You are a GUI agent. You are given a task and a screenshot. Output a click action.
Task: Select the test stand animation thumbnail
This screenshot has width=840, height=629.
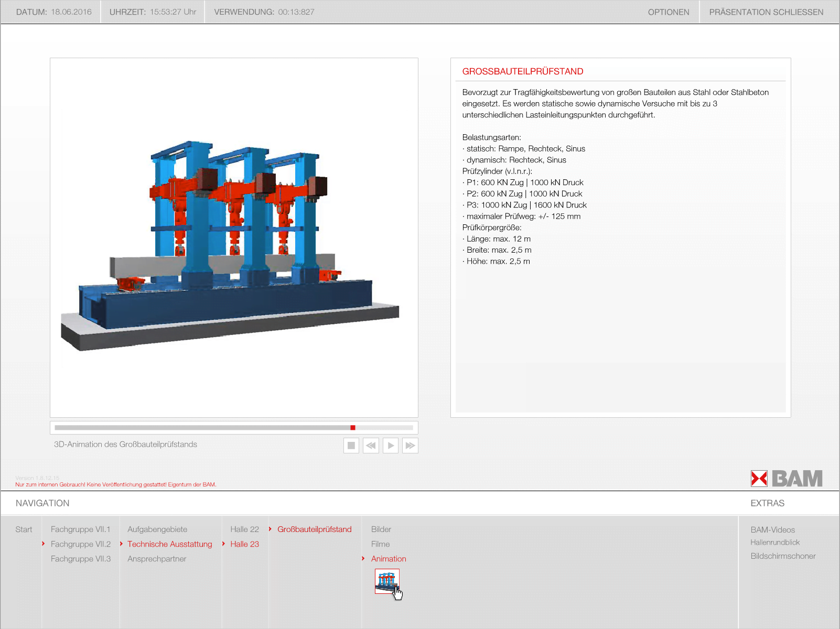387,581
